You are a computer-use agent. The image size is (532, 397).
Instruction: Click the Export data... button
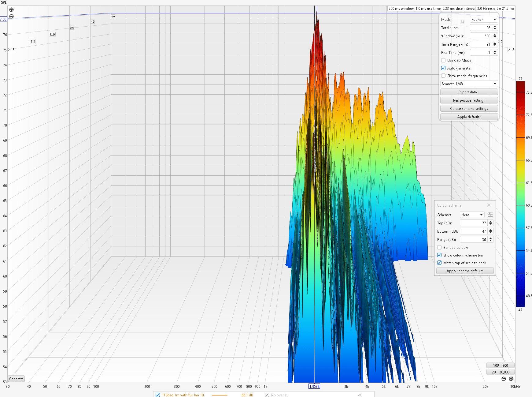(x=469, y=92)
